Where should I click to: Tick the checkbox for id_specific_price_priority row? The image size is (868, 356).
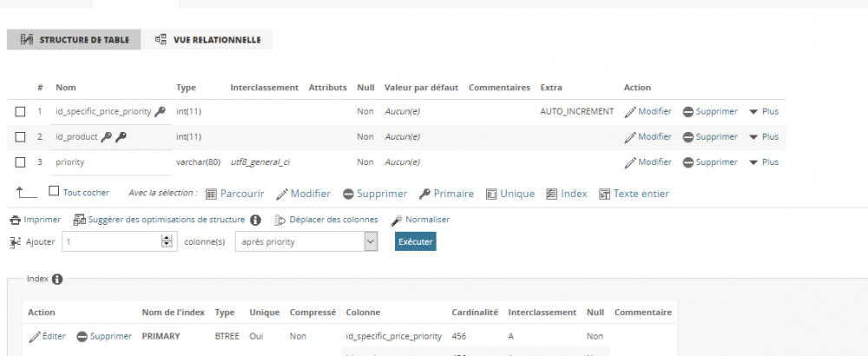click(x=20, y=112)
